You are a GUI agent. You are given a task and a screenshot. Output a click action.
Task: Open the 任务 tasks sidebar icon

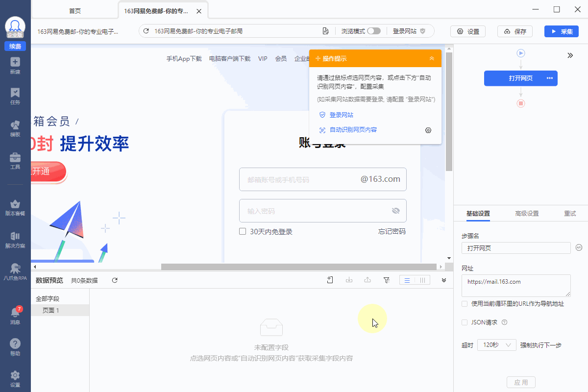[15, 96]
